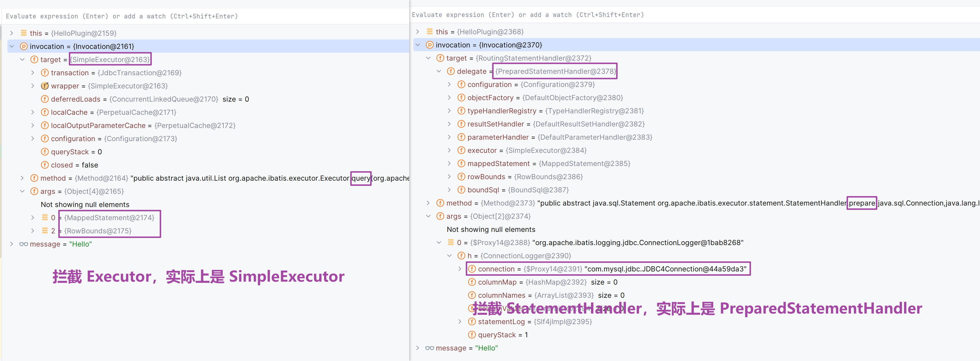980x361 pixels.
Task: Click the parameter icon beside invocation in the left panel
Action: tap(23, 46)
